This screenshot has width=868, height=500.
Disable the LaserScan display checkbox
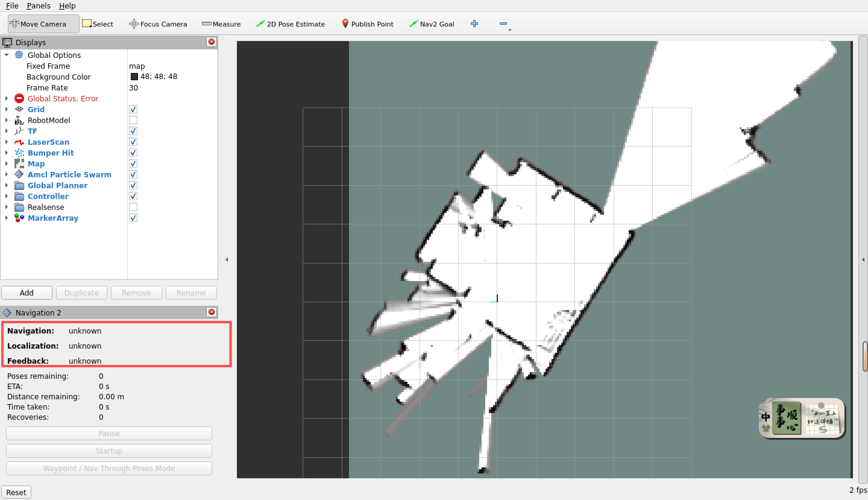point(133,142)
